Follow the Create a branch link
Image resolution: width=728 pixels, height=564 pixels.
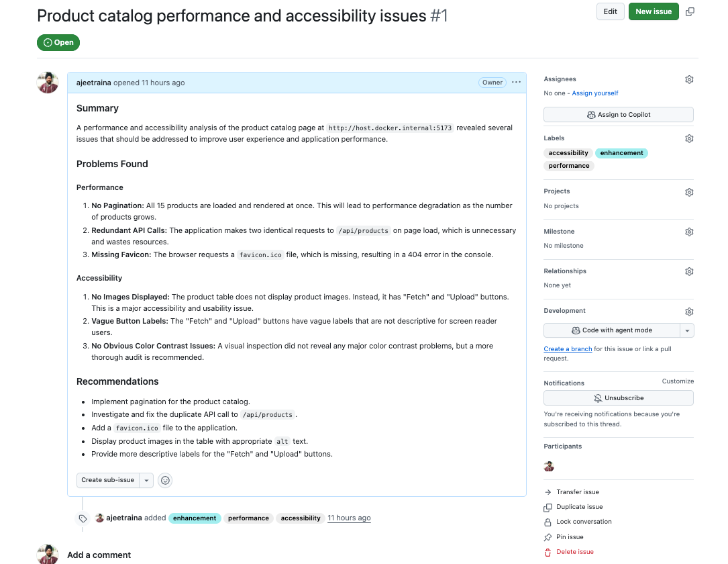(x=568, y=349)
